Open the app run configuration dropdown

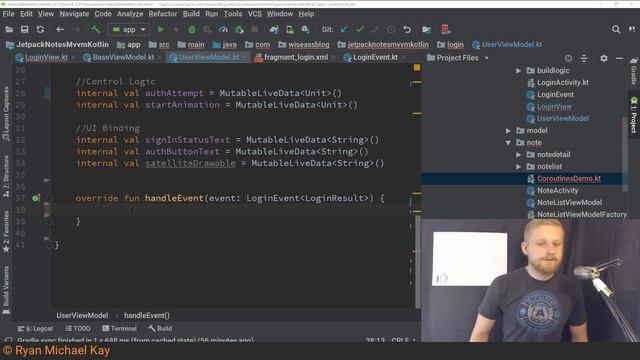click(129, 29)
